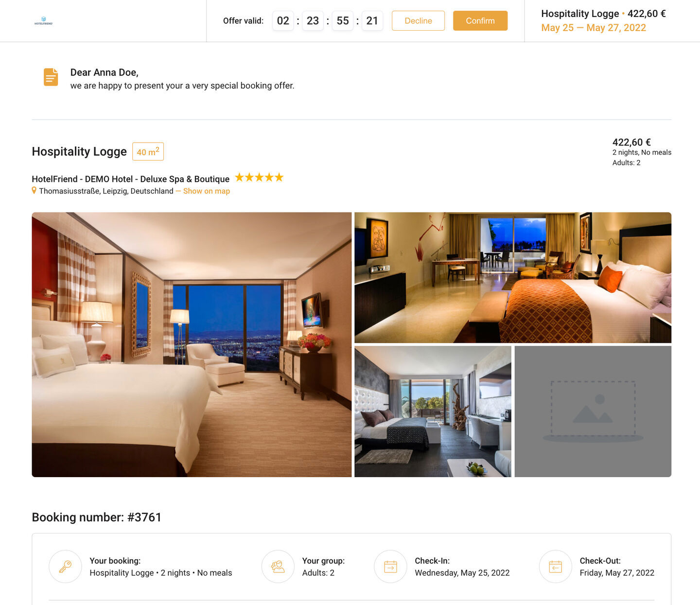Click the Booking number #3761 heading
This screenshot has width=700, height=605.
(x=97, y=517)
